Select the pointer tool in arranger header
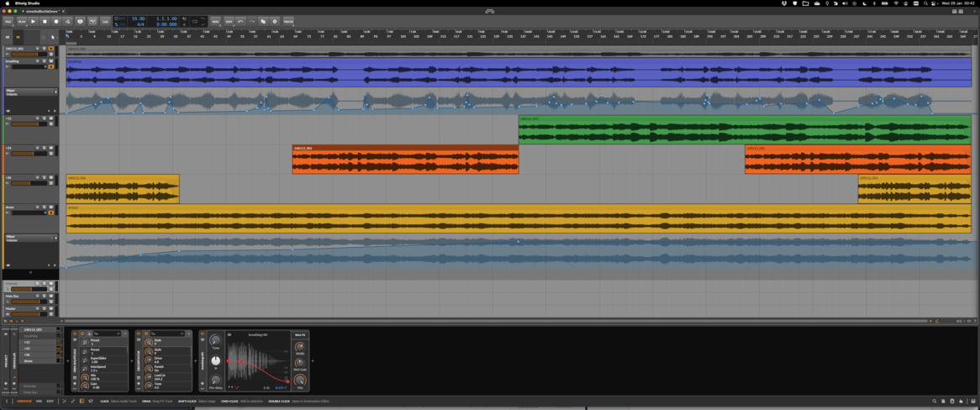This screenshot has height=410, width=980. pyautogui.click(x=52, y=37)
